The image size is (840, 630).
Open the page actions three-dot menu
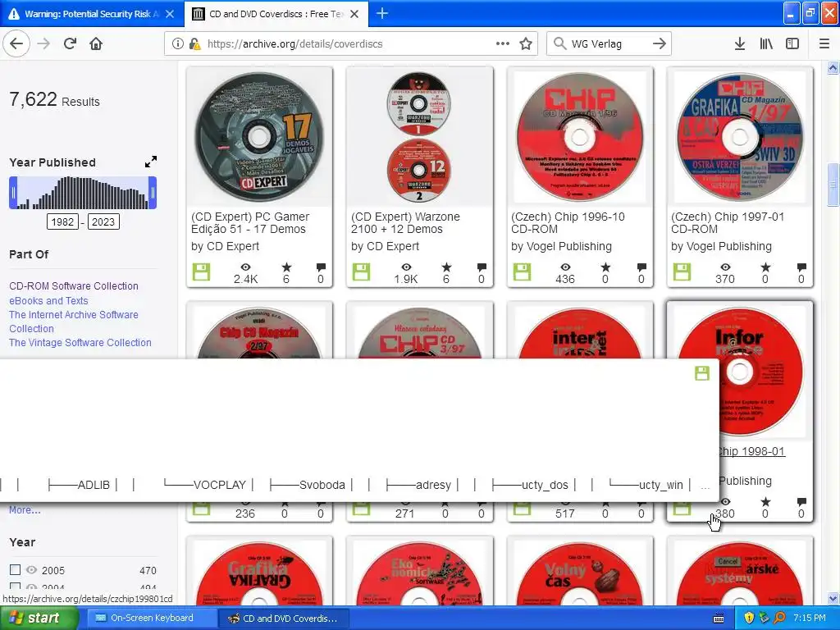pos(503,43)
